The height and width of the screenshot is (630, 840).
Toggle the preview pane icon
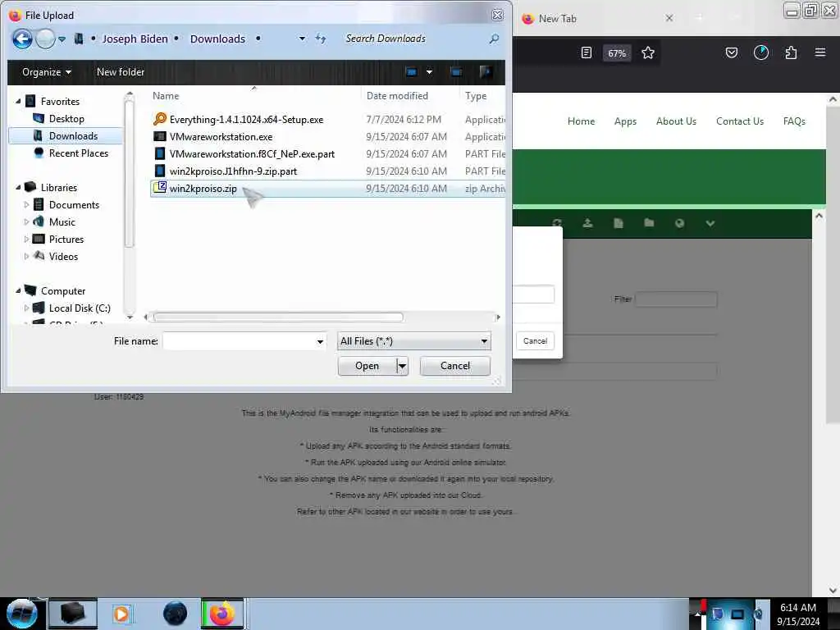pyautogui.click(x=456, y=72)
